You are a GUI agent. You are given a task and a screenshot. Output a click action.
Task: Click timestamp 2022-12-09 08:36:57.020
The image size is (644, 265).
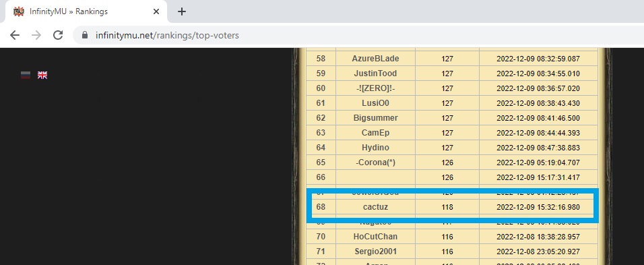[x=538, y=89]
